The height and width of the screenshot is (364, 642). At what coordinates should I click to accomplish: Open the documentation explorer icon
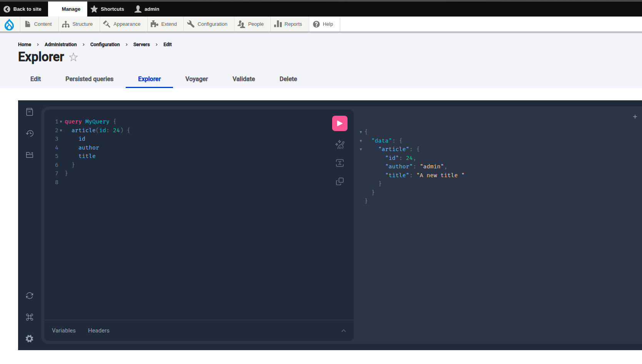click(30, 112)
